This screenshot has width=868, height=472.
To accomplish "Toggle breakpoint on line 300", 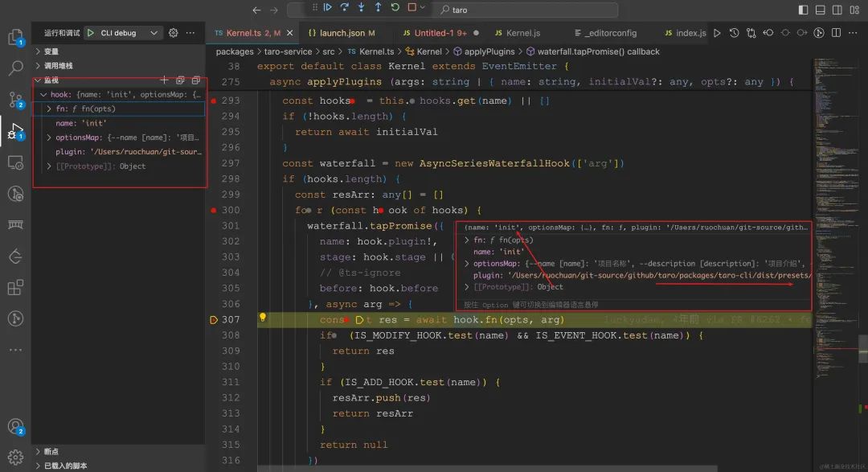I will pos(214,211).
